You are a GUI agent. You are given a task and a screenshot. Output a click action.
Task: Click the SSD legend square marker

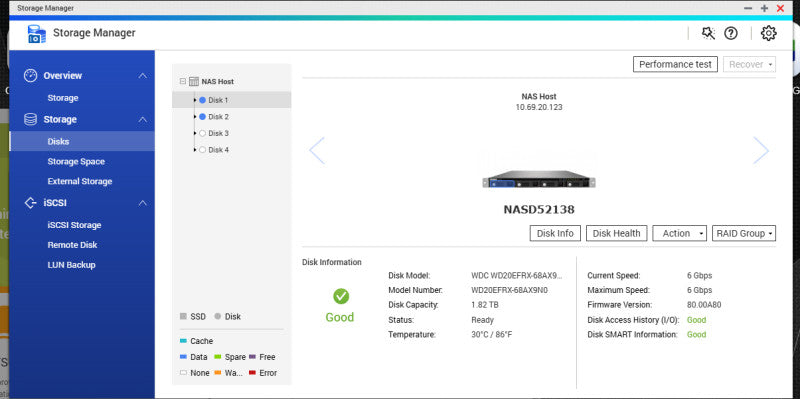click(x=183, y=316)
